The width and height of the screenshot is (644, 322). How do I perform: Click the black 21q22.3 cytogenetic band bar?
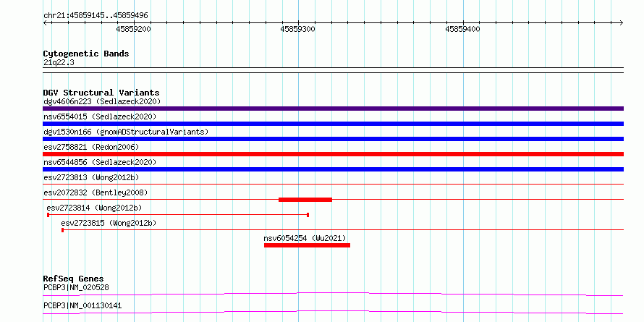click(x=333, y=70)
